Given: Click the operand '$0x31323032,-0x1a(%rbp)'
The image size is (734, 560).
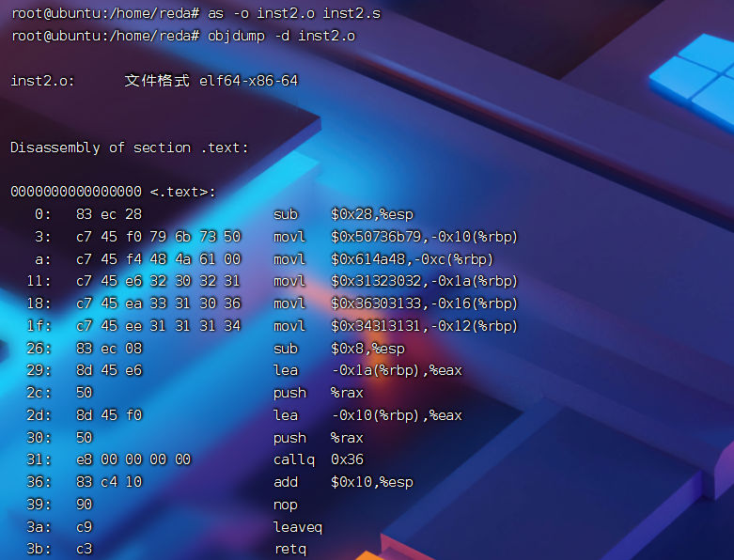Looking at the screenshot, I should tap(424, 281).
